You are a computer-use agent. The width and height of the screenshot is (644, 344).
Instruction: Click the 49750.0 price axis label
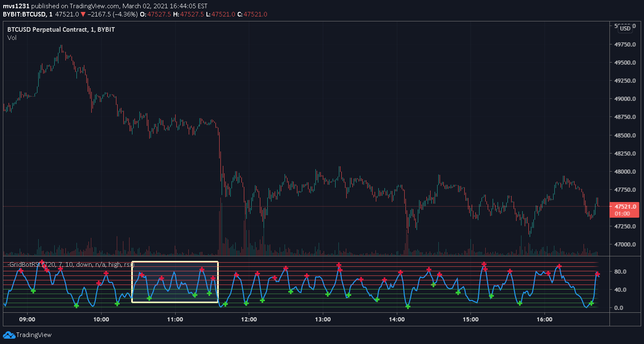625,45
